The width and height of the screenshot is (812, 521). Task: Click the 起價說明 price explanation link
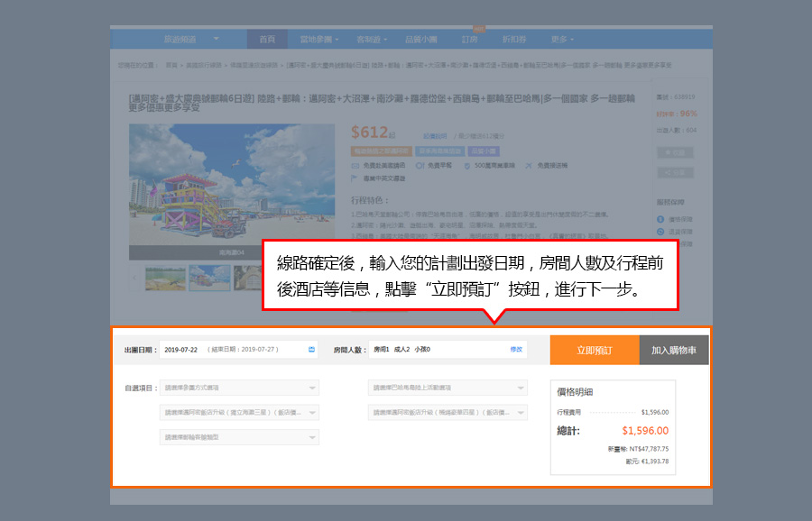click(x=435, y=136)
